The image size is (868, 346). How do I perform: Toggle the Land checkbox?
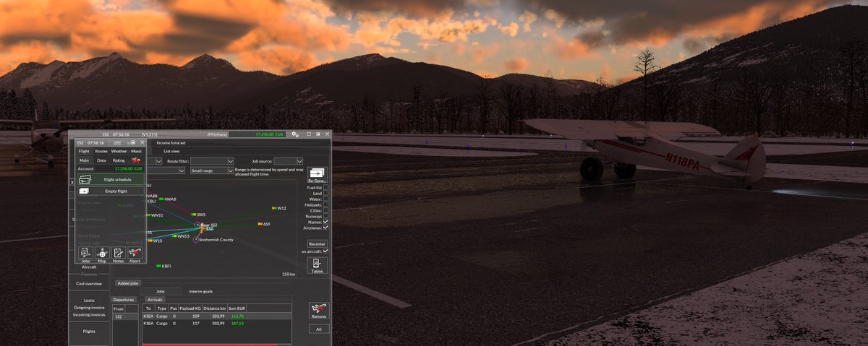(325, 193)
